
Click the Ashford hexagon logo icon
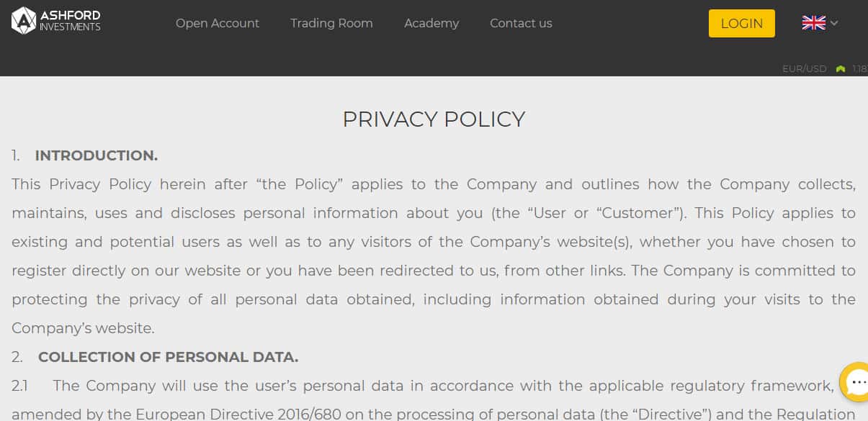[24, 21]
